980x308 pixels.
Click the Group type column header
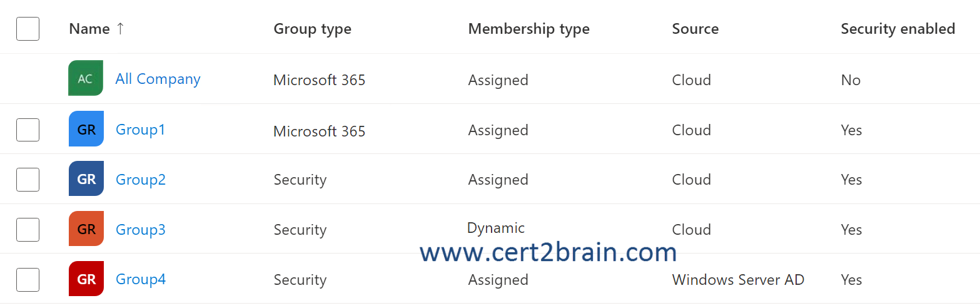[312, 29]
